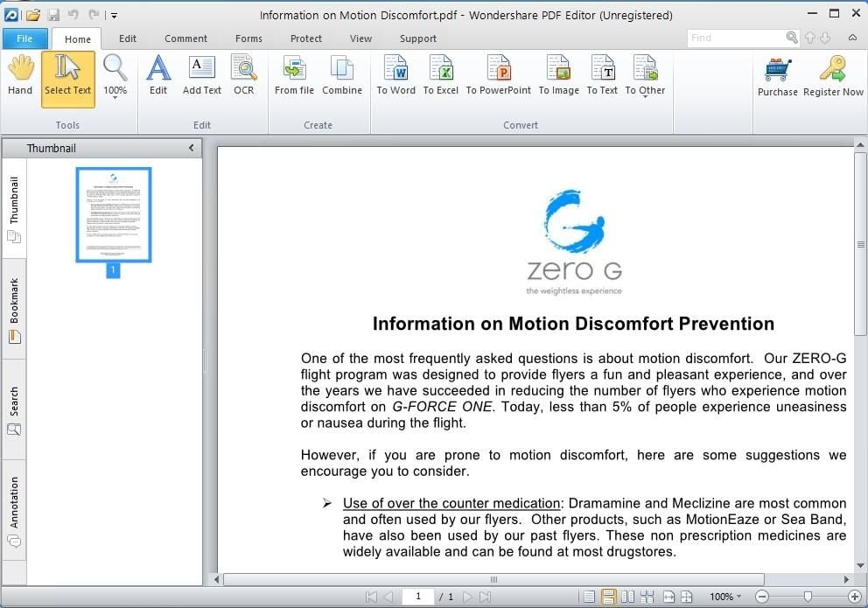Select the Hand tool
Viewport: 868px width, 608px height.
(20, 75)
